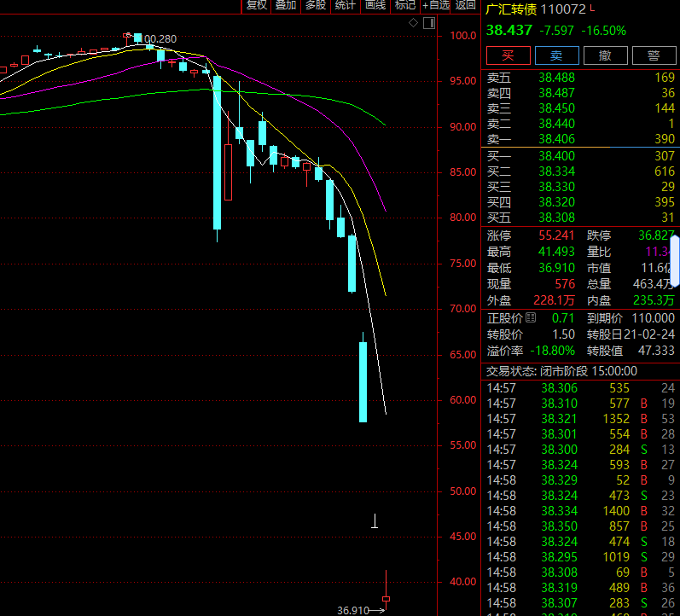Click the small L marker beside 110072
680x616 pixels.
coord(592,8)
